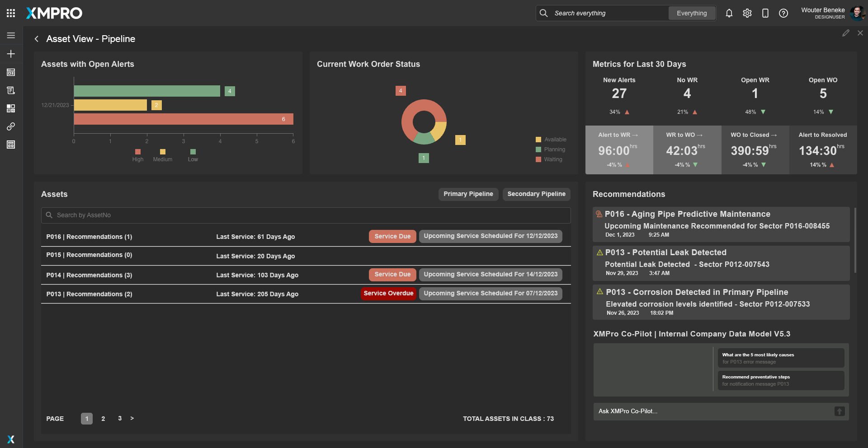Click the link chain icon in sidebar
The image size is (868, 448).
[11, 126]
